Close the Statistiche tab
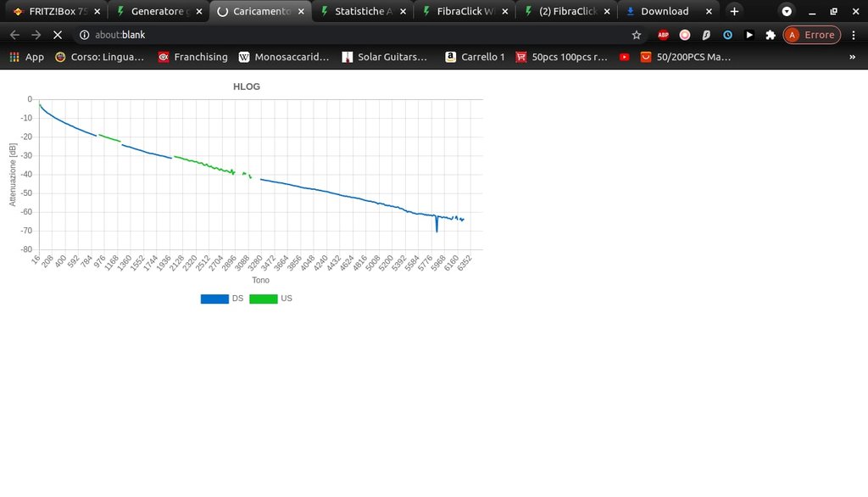Viewport: 868px width, 497px height. coord(403,12)
